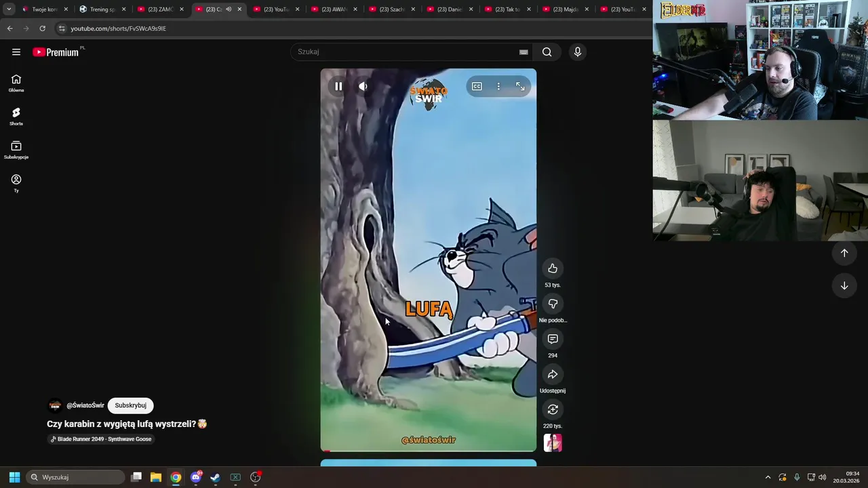This screenshot has width=868, height=488.
Task: Open the sound thumbnail below remix
Action: tap(553, 443)
